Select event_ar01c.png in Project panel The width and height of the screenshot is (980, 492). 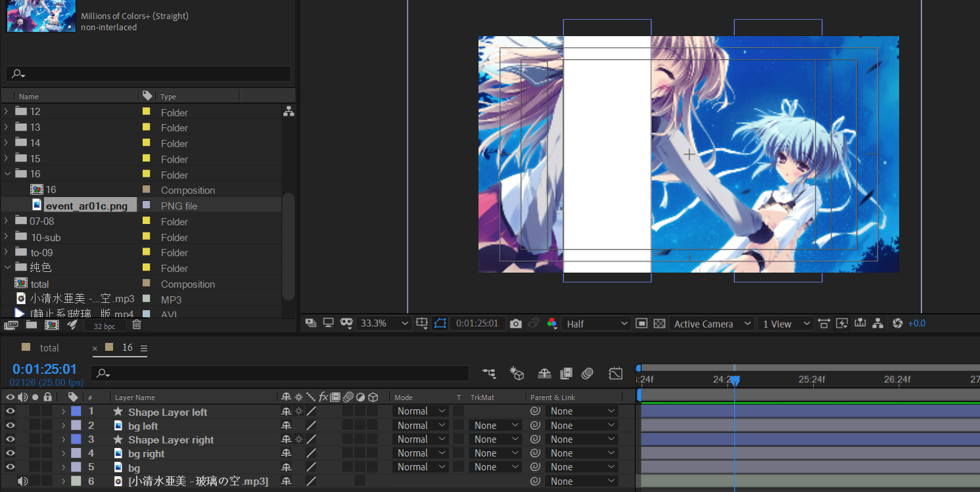[x=87, y=206]
